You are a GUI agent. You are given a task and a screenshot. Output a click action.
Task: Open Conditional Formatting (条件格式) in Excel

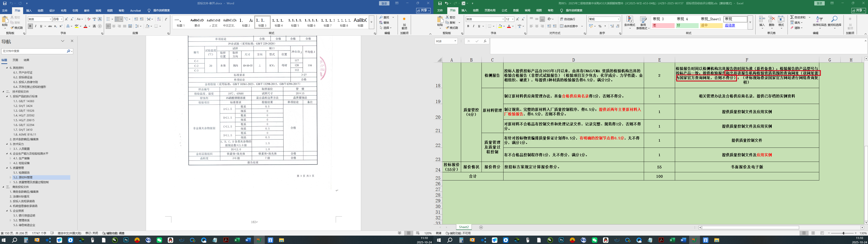coord(630,23)
